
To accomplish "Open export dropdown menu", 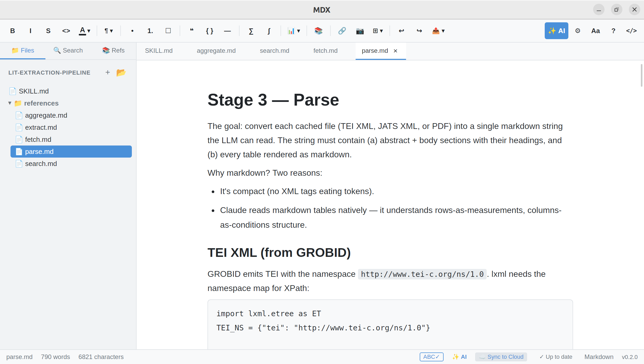I will coord(438,31).
